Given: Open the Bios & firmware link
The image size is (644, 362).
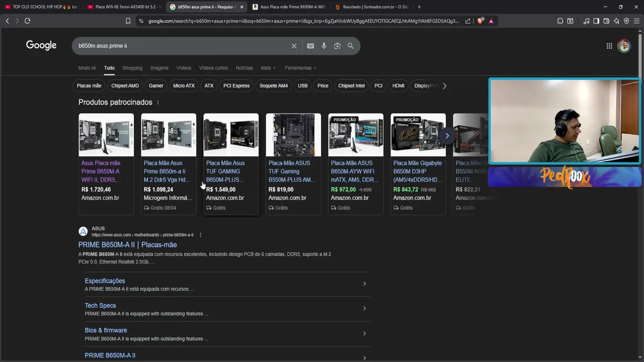Looking at the screenshot, I should click(106, 330).
